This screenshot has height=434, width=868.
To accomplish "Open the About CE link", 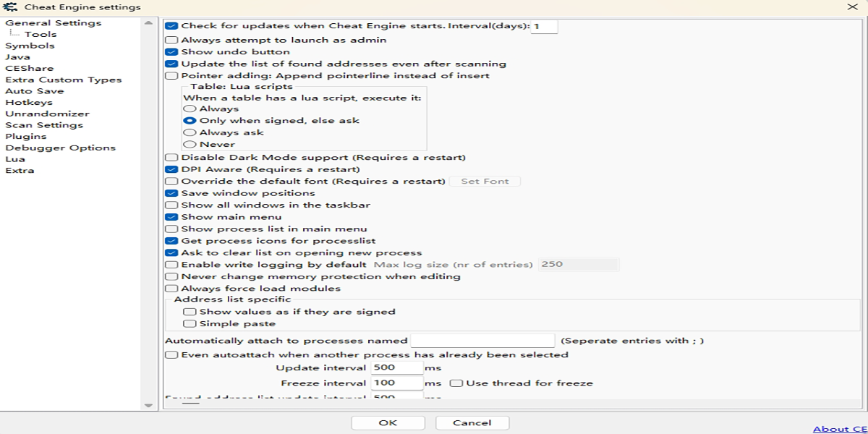I will tap(840, 429).
